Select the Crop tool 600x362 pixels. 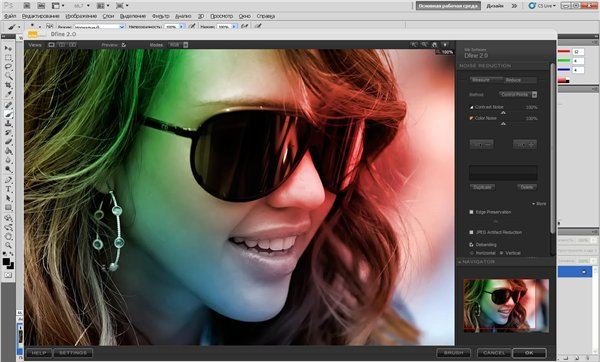click(x=8, y=85)
